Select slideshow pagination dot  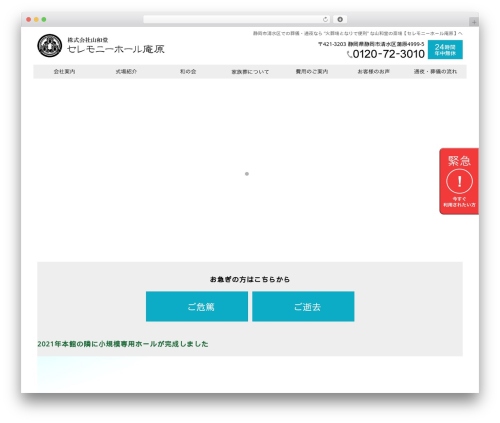click(x=247, y=174)
